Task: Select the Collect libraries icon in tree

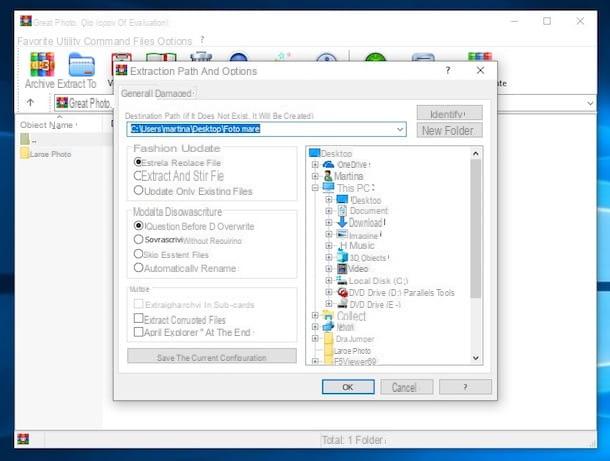Action: click(x=329, y=316)
